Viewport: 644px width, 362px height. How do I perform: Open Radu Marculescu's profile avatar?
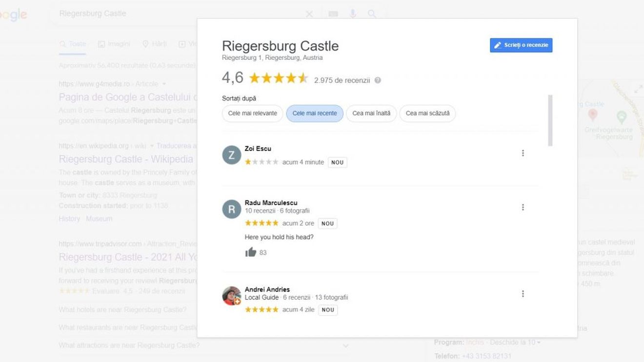(x=231, y=209)
